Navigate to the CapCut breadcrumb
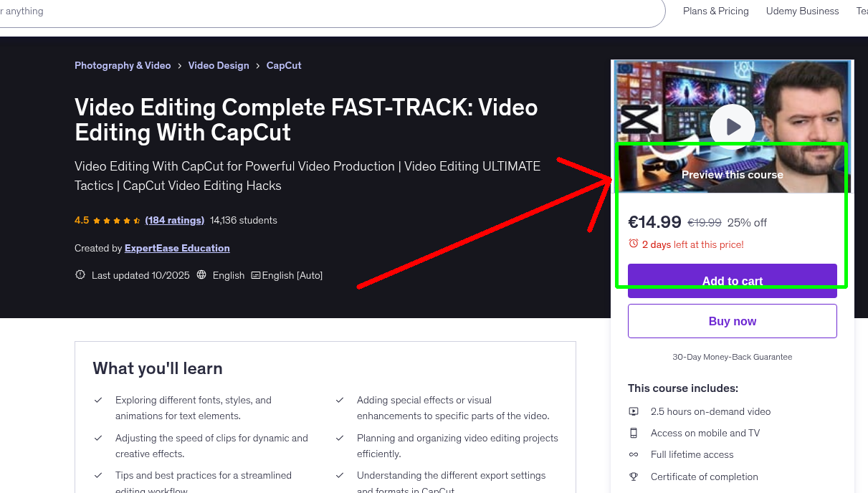Screen dimensions: 868x493 tap(283, 65)
